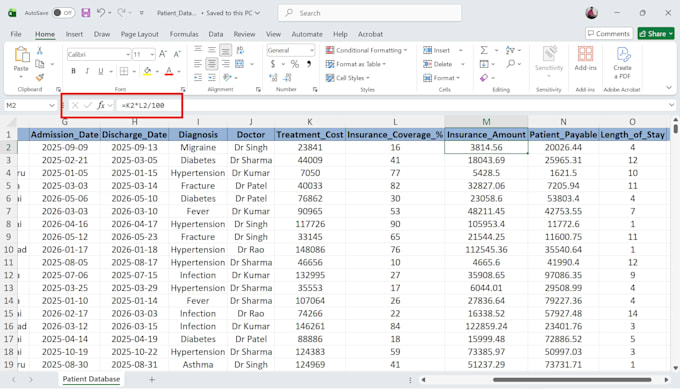Click the green Share button
Viewport: 680px width, 389px height.
coord(656,33)
